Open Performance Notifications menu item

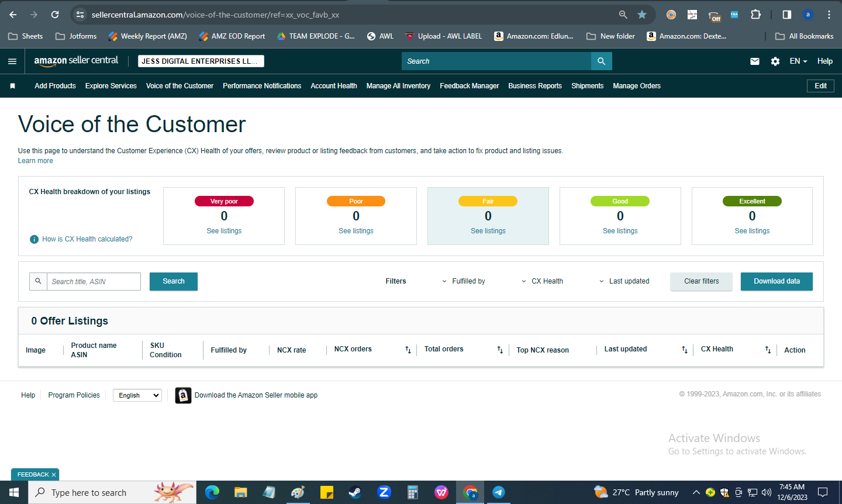(262, 86)
